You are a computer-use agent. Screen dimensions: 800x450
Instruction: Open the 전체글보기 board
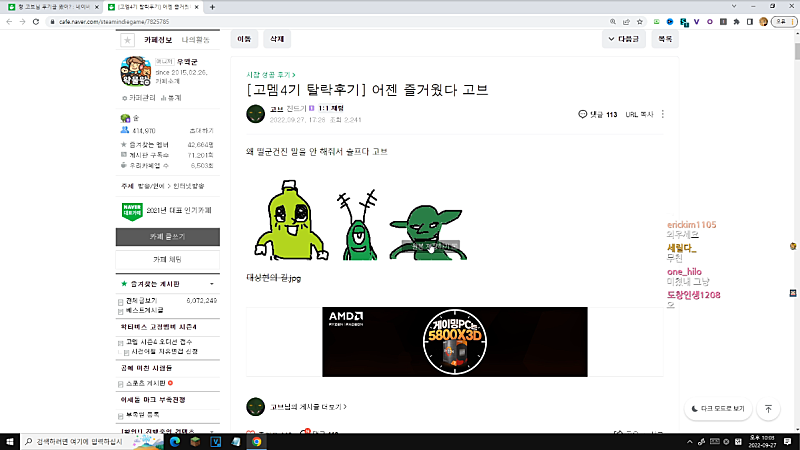[141, 301]
